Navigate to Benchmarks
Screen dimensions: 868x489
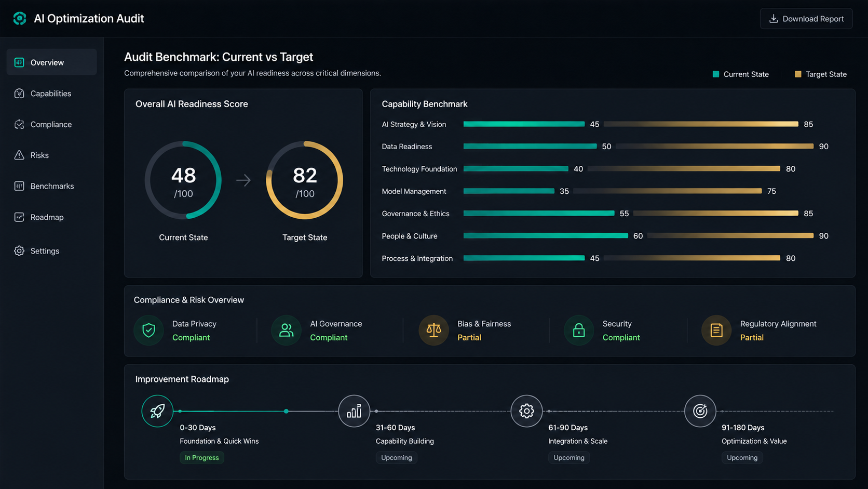(x=51, y=186)
